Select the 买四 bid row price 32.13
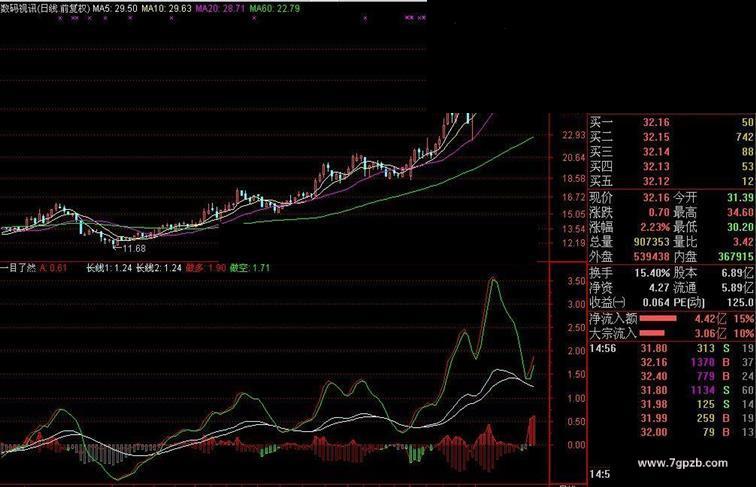Image resolution: width=756 pixels, height=487 pixels. [656, 167]
